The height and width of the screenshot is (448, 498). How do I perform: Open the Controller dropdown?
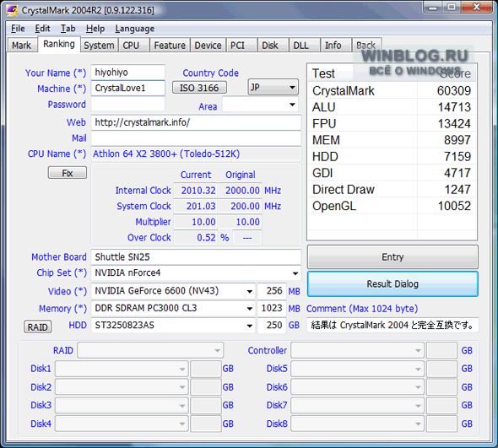(357, 350)
